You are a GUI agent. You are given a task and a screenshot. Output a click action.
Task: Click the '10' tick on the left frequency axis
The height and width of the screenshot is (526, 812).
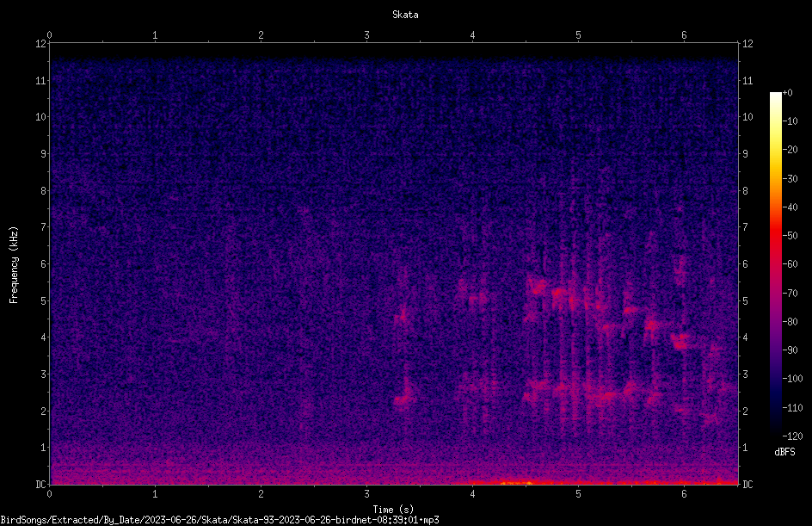click(x=40, y=117)
